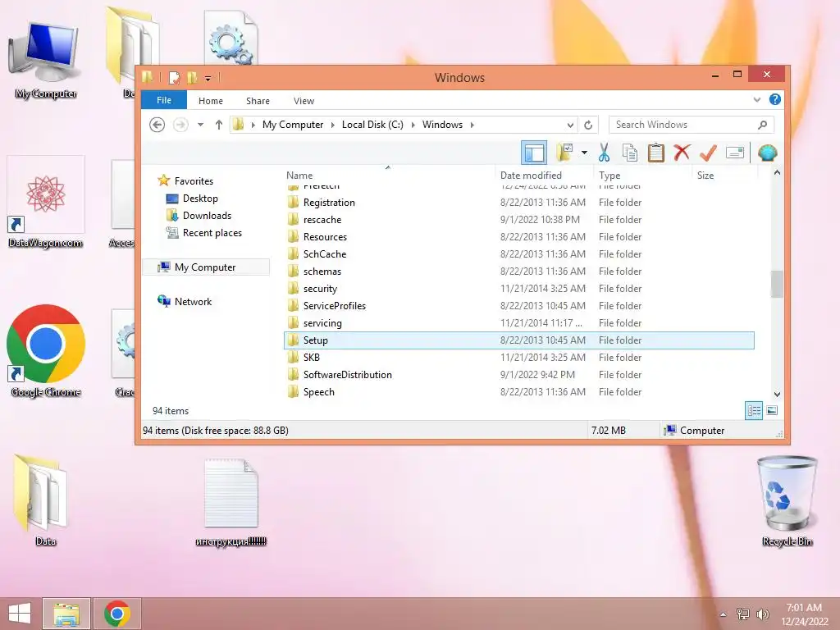Cut selection with the scissors icon
Screen dimensions: 840x630
(604, 153)
